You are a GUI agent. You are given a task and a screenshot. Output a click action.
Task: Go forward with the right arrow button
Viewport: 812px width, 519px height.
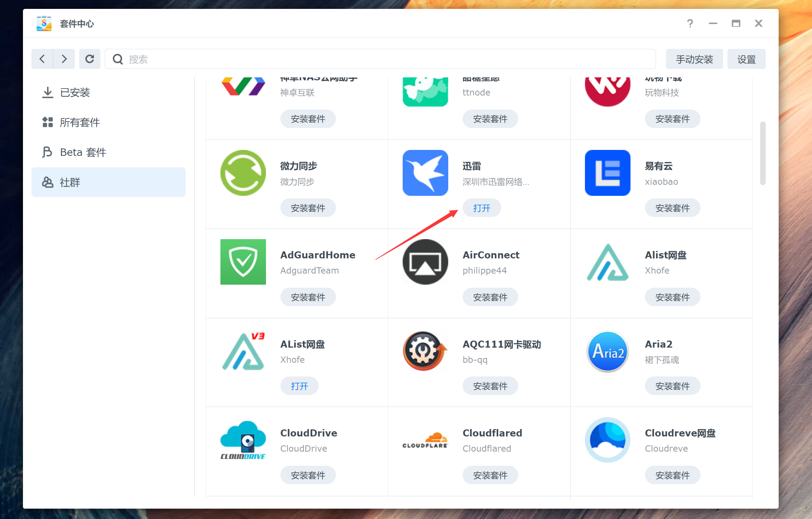[x=64, y=59]
